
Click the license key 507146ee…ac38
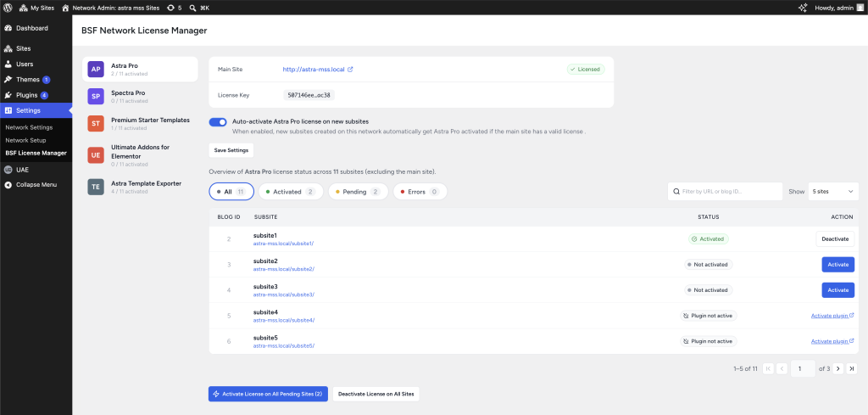(x=309, y=95)
